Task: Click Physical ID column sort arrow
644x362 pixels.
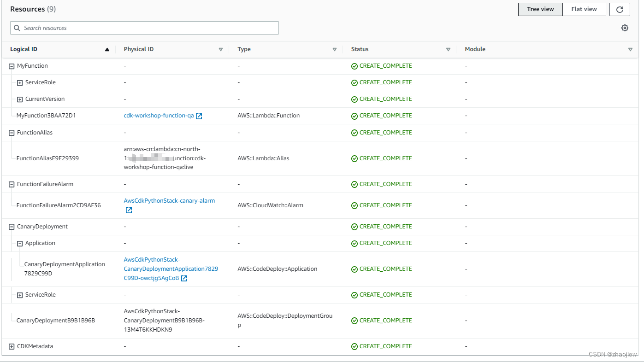Action: point(221,49)
